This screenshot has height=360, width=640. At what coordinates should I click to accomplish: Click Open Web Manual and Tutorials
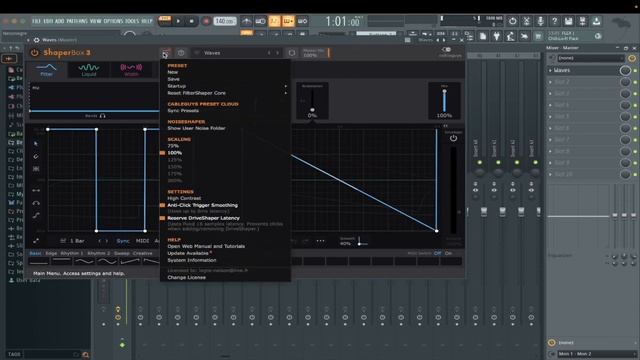tap(206, 247)
